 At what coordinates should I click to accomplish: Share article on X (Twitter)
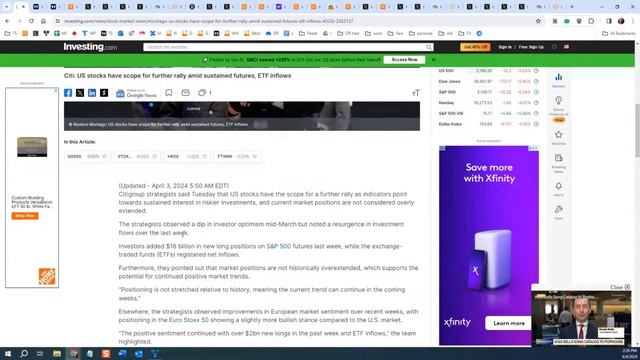[x=80, y=93]
